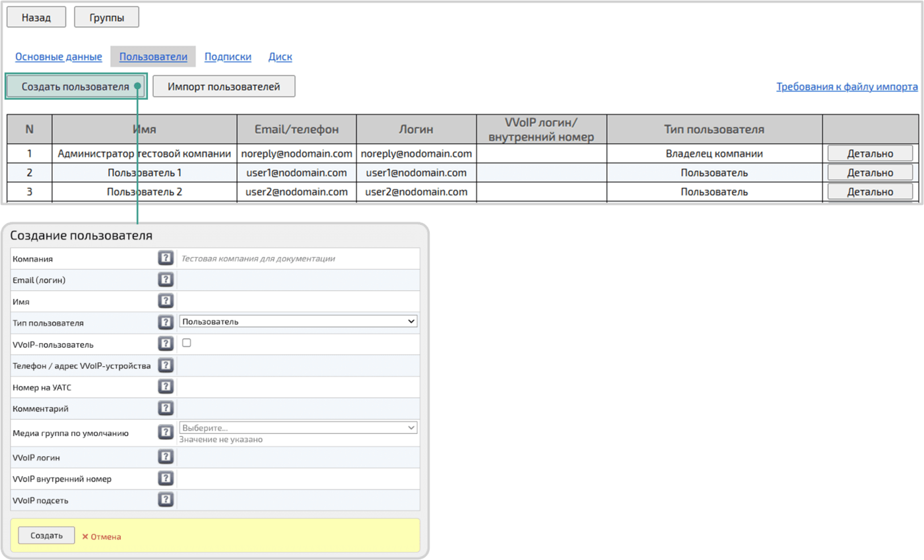Screen dimensions: 924x560
Task: Click help icon beside Email (логин)
Action: [166, 280]
